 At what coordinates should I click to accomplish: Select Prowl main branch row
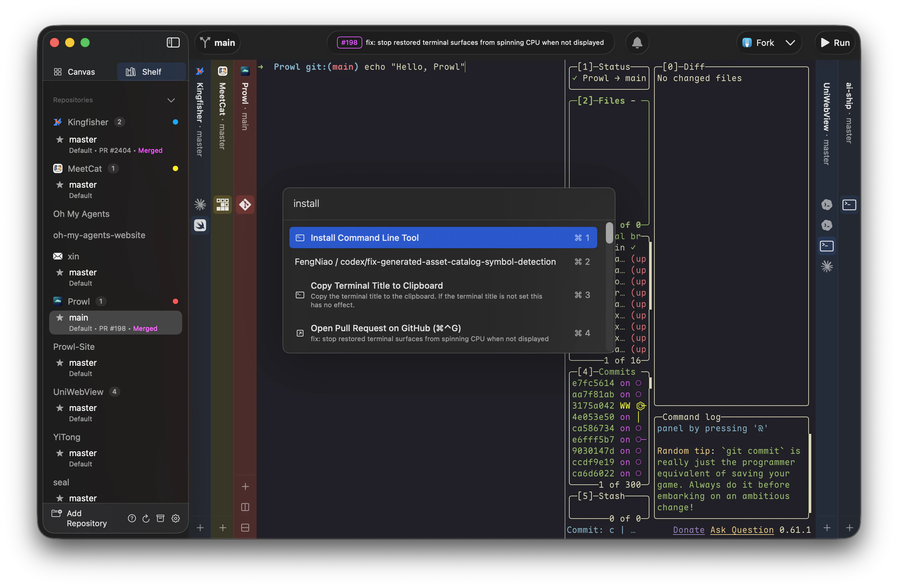pyautogui.click(x=115, y=323)
